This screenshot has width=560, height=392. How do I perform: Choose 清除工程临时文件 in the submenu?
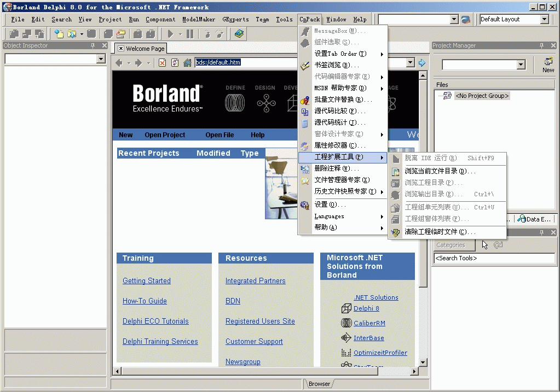[440, 232]
